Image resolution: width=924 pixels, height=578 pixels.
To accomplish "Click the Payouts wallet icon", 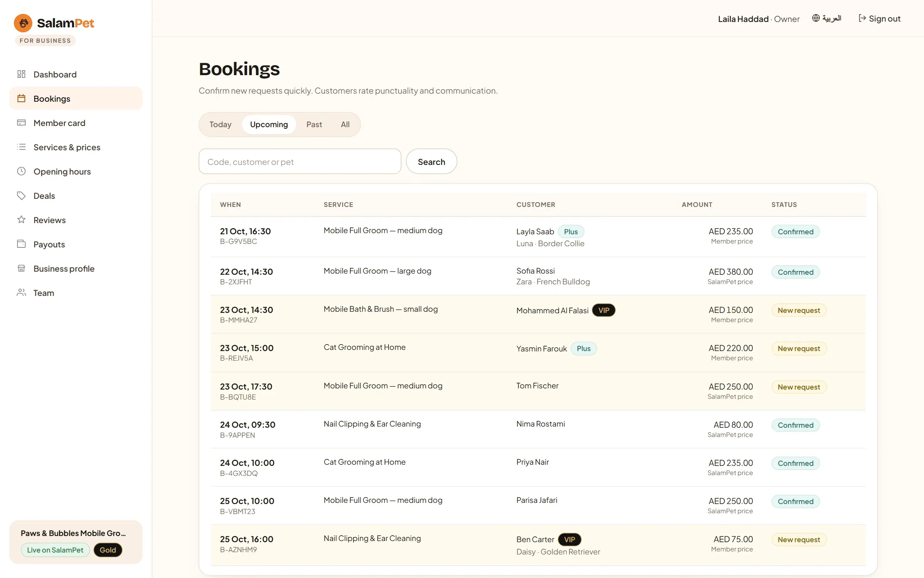I will click(x=21, y=244).
